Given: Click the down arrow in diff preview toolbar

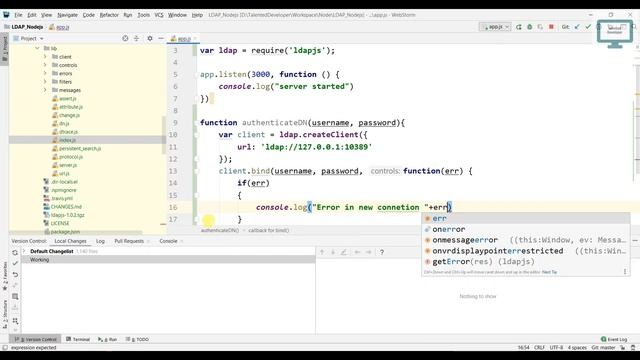Looking at the screenshot, I should pyautogui.click(x=333, y=252).
